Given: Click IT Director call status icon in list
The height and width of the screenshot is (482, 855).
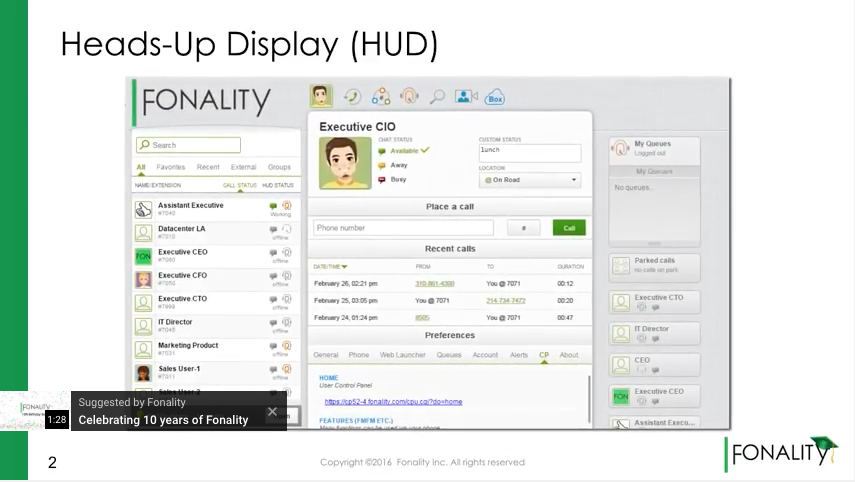Looking at the screenshot, I should point(287,322).
